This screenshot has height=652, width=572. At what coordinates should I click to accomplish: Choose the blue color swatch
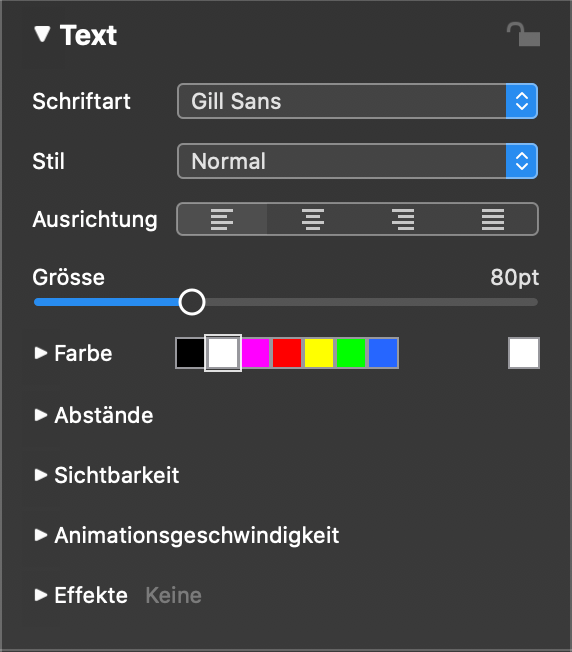tap(383, 353)
